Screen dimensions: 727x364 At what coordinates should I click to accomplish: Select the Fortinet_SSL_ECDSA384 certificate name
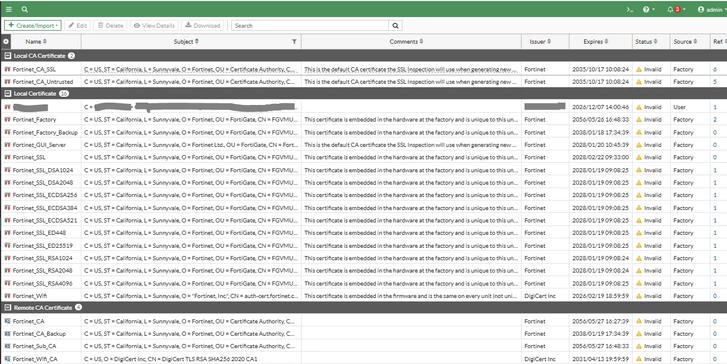pyautogui.click(x=45, y=208)
